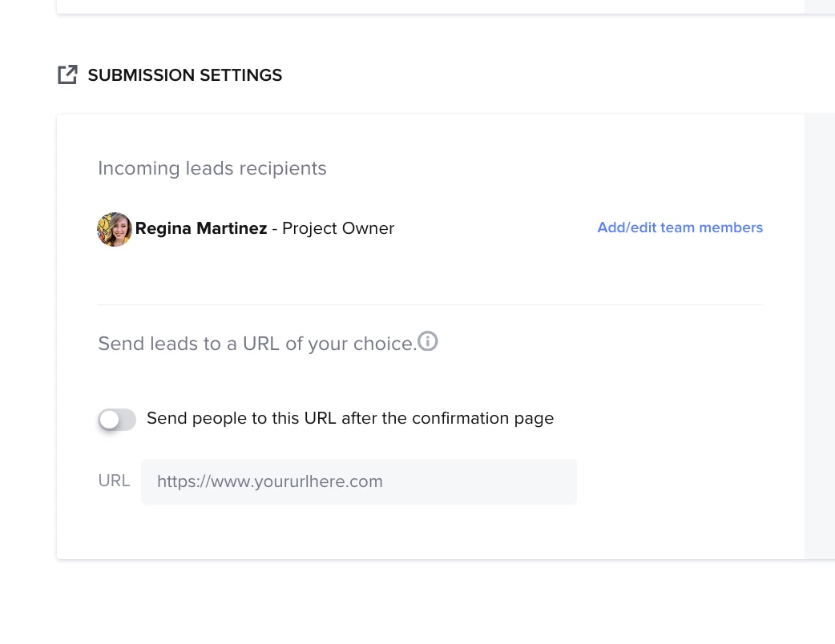Open the Add/edit team members link
Viewport: 835px width, 644px height.
[680, 227]
